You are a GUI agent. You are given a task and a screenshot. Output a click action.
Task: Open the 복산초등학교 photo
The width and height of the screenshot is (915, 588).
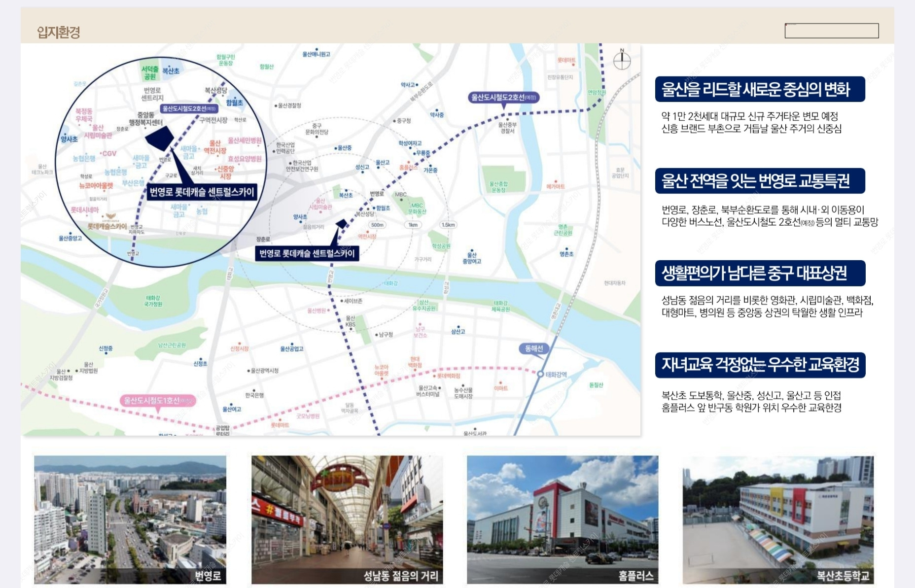778,519
